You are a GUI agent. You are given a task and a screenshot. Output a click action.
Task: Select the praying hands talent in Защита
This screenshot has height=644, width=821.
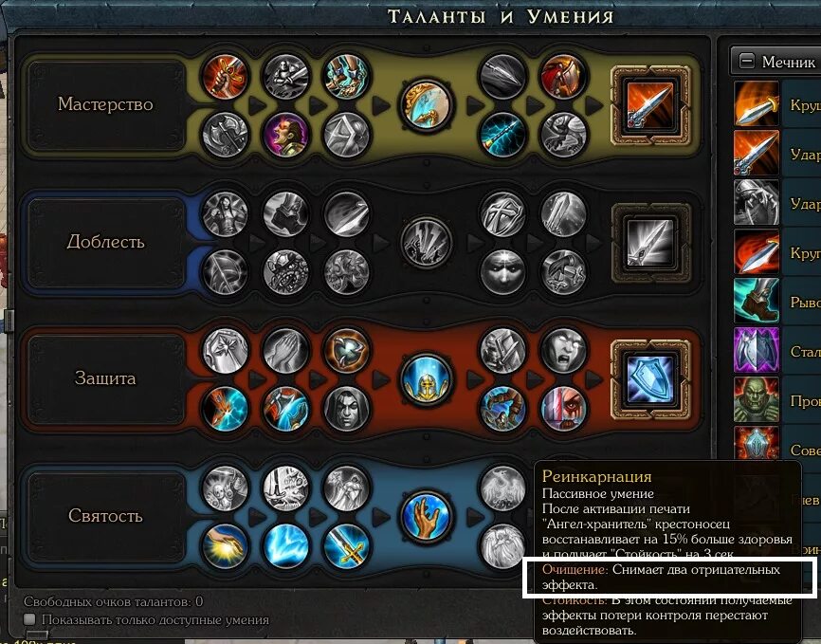286,350
